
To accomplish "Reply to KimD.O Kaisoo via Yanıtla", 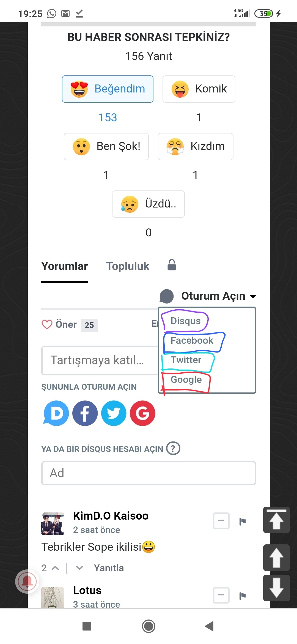I will [109, 568].
